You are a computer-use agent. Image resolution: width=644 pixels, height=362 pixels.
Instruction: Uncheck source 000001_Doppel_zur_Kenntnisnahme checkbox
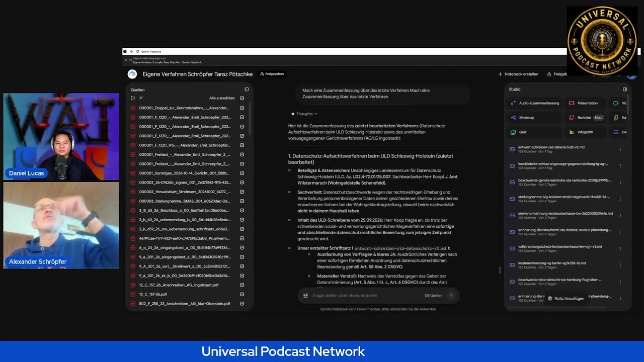242,108
